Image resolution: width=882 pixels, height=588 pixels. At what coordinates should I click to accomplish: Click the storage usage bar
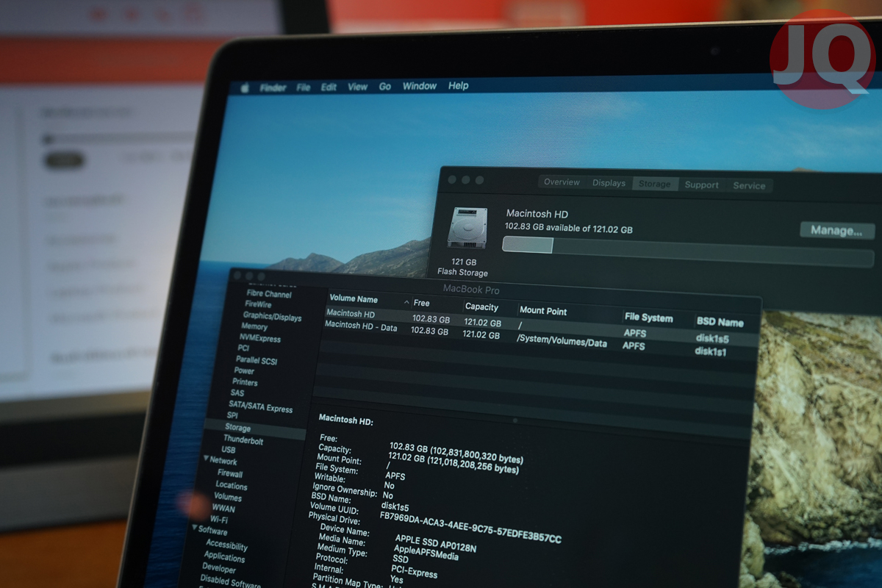pos(687,251)
